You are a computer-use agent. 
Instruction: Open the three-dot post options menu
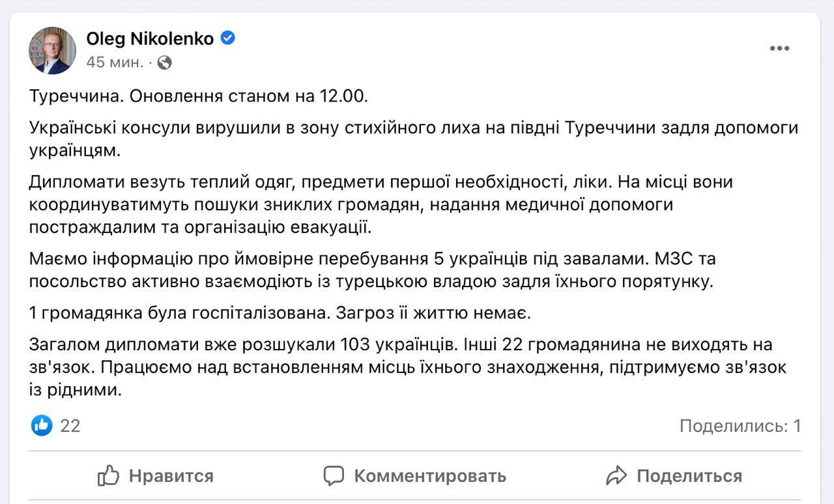coord(779,49)
